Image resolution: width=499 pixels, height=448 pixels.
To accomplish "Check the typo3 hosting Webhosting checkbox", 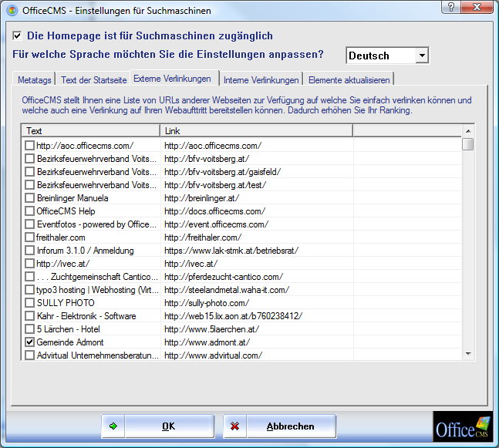I will 29,290.
